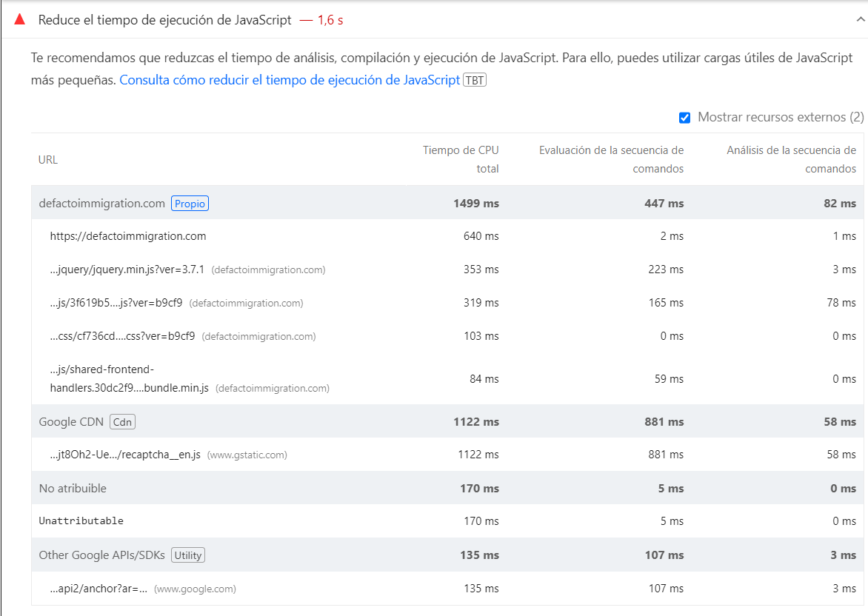The height and width of the screenshot is (616, 868).
Task: Click the 82 ms bold parse total
Action: pos(840,203)
